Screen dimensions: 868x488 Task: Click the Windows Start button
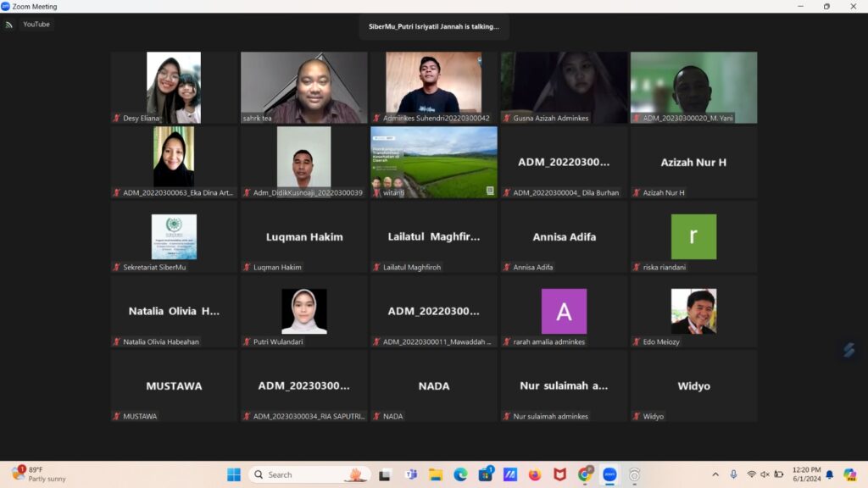click(x=233, y=474)
